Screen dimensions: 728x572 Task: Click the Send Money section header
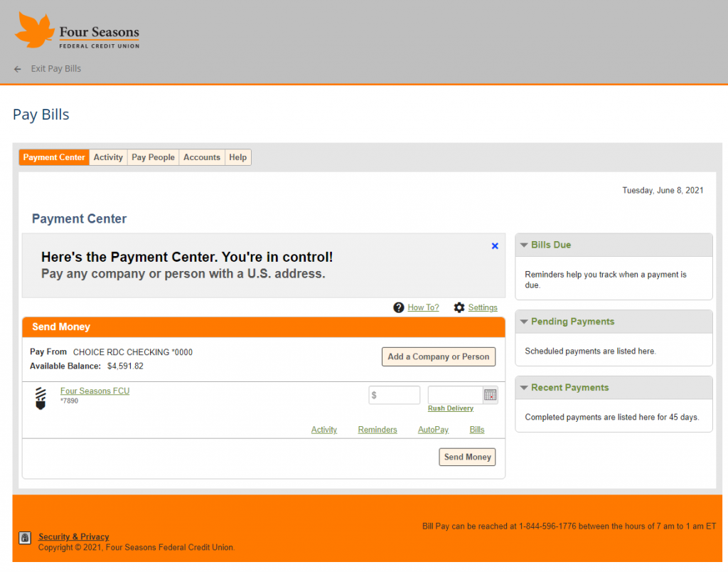pyautogui.click(x=264, y=327)
